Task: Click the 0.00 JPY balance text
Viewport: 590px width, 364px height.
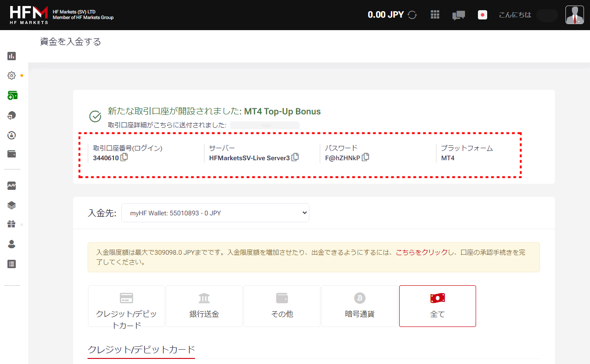Action: click(x=386, y=15)
